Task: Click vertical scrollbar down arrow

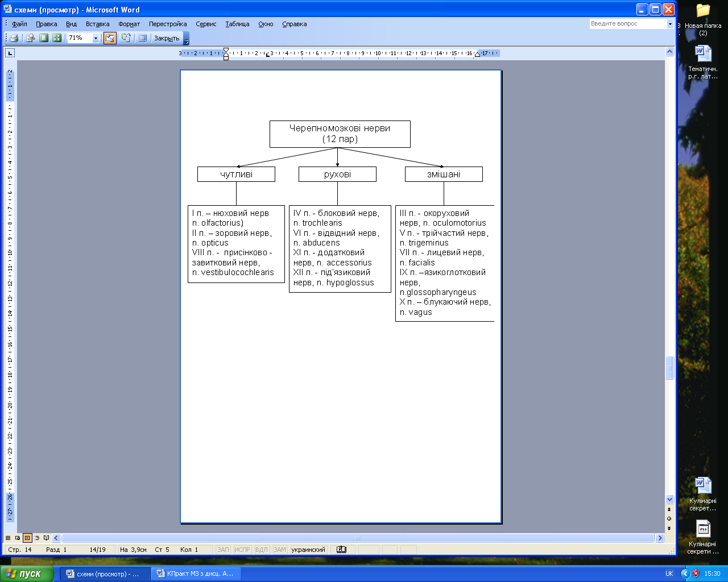Action: [x=669, y=499]
